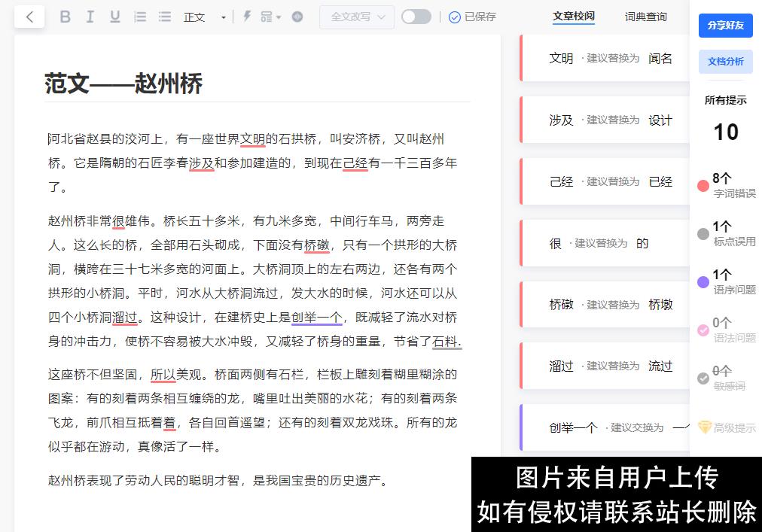
Task: Select the 文章校阅 tab
Action: [x=574, y=17]
